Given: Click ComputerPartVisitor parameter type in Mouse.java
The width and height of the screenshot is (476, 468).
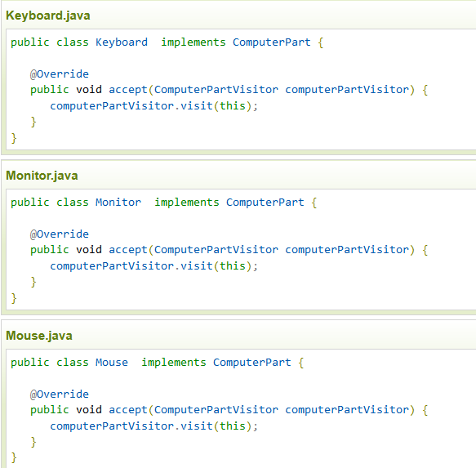Looking at the screenshot, I should [x=216, y=410].
